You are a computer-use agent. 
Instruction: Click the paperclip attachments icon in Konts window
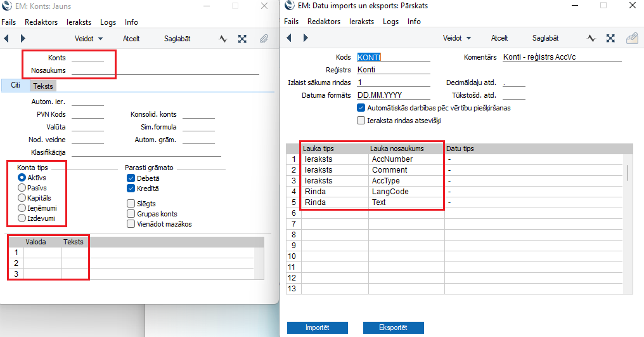coord(264,39)
